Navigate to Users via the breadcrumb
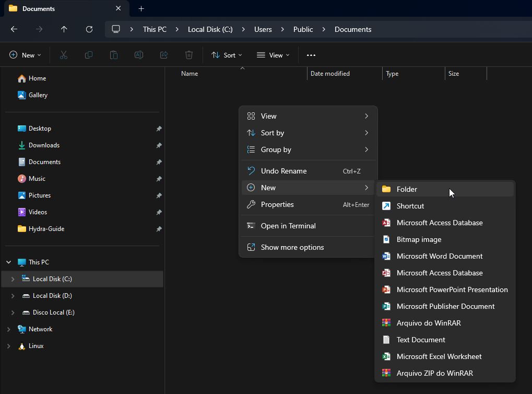The image size is (532, 394). coord(263,29)
